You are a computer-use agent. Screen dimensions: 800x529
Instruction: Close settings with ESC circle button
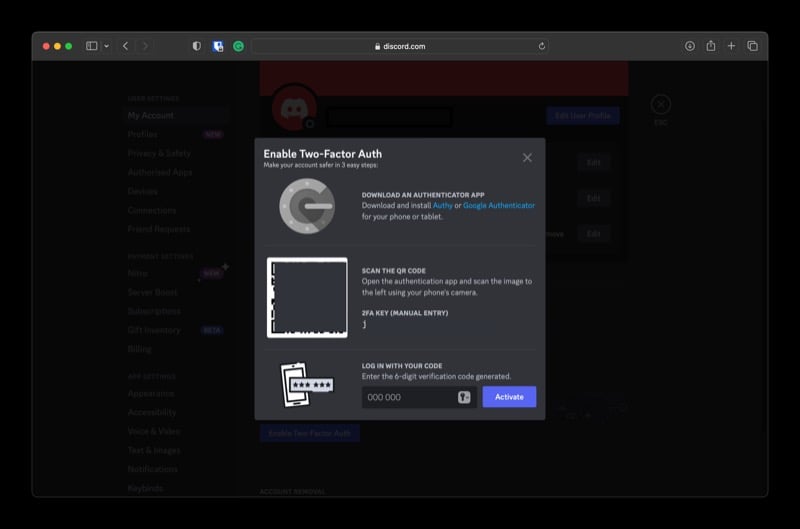[x=661, y=105]
